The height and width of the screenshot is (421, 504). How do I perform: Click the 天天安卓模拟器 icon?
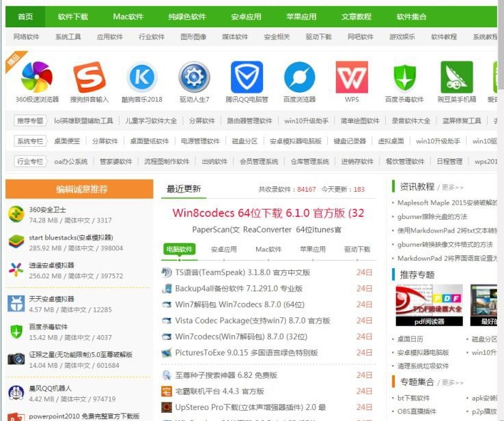click(x=16, y=304)
